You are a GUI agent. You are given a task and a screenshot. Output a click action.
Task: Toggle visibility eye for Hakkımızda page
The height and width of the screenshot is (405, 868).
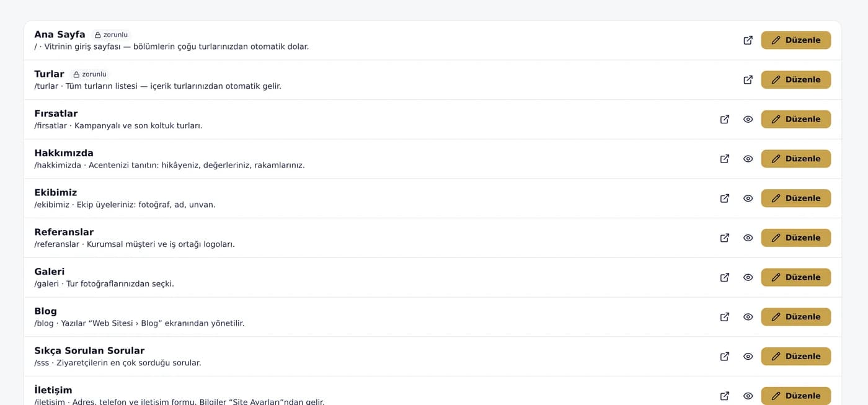(x=748, y=159)
